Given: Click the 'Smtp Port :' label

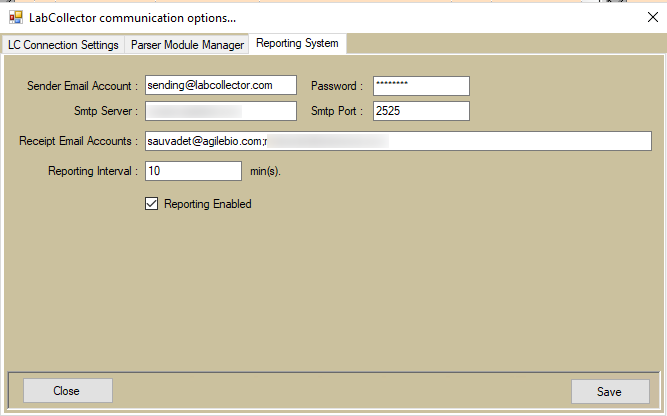Looking at the screenshot, I should [x=337, y=111].
